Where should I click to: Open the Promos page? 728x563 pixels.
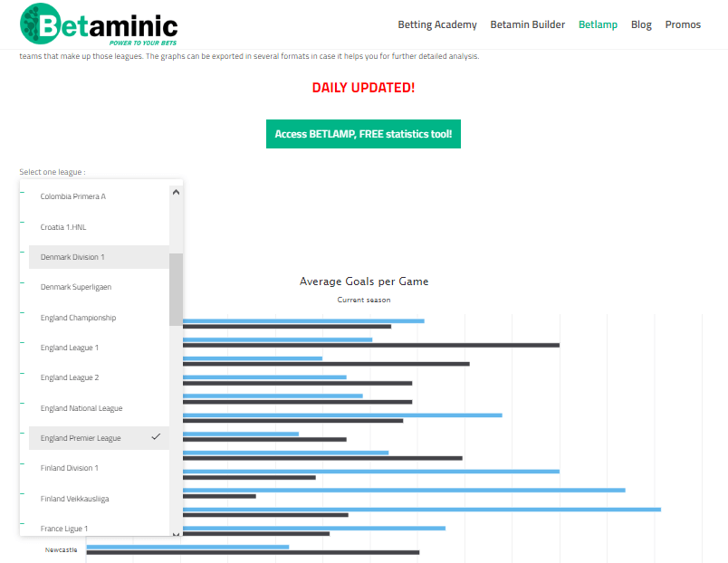[683, 24]
